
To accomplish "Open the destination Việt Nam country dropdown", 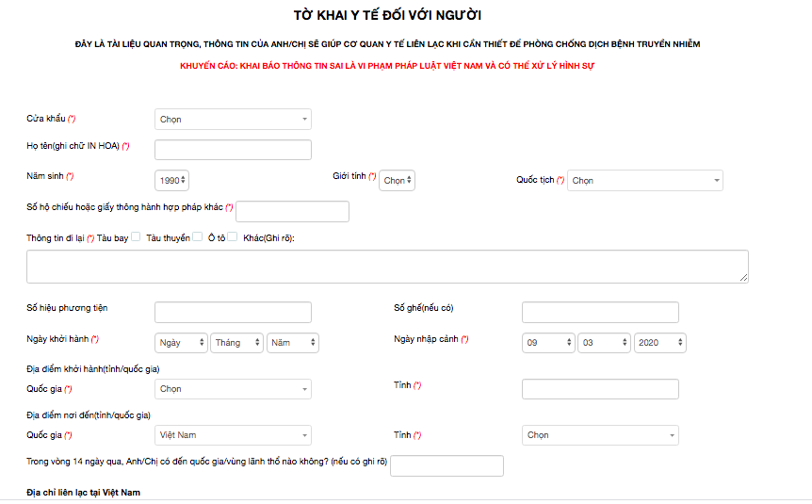I will tap(233, 435).
